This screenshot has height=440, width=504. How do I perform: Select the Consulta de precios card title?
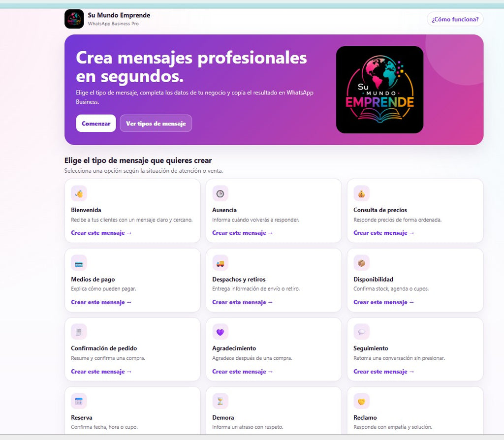coord(380,210)
